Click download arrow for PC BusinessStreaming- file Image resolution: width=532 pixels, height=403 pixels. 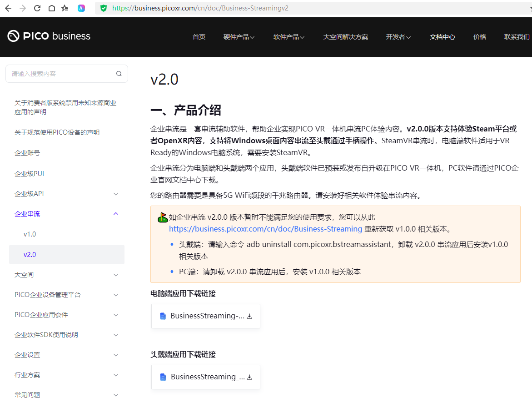pyautogui.click(x=249, y=316)
